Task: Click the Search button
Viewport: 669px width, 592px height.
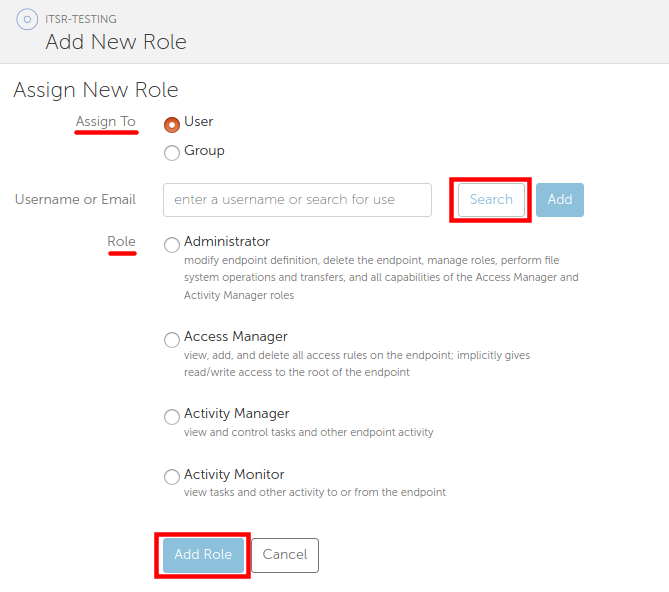Action: tap(491, 200)
